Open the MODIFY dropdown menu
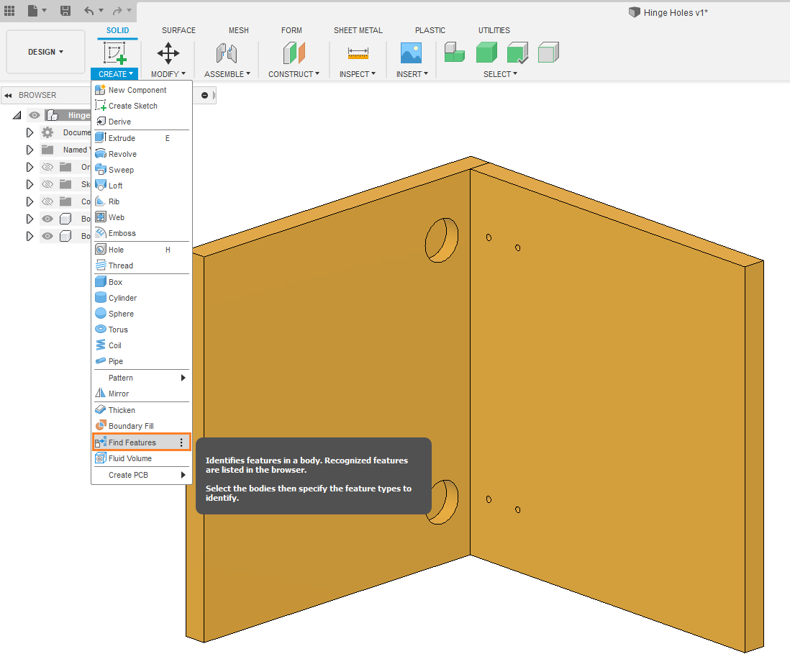Screen dimensions: 790x672 click(x=168, y=74)
